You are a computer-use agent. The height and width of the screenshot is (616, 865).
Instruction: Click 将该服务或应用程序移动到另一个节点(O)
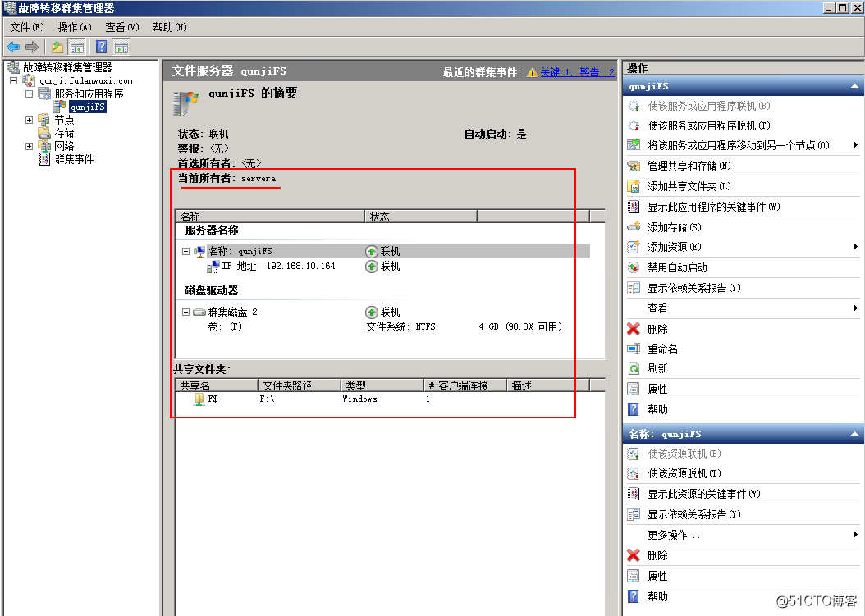coord(738,145)
